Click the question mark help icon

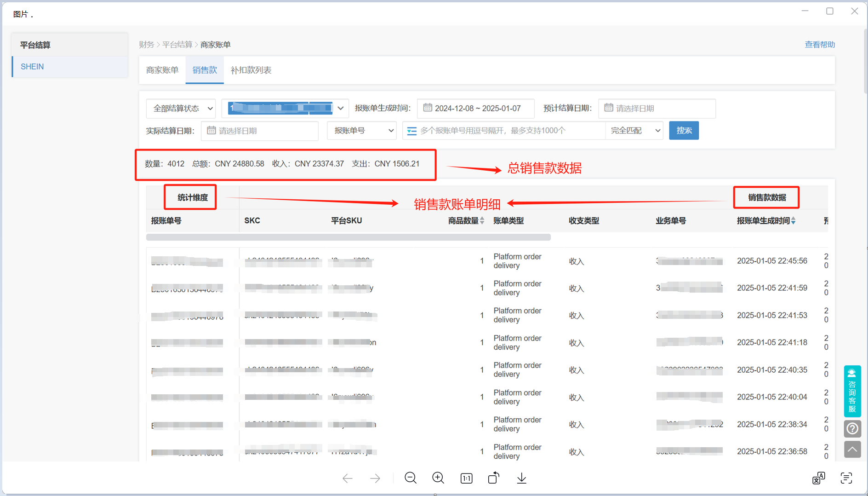point(852,429)
